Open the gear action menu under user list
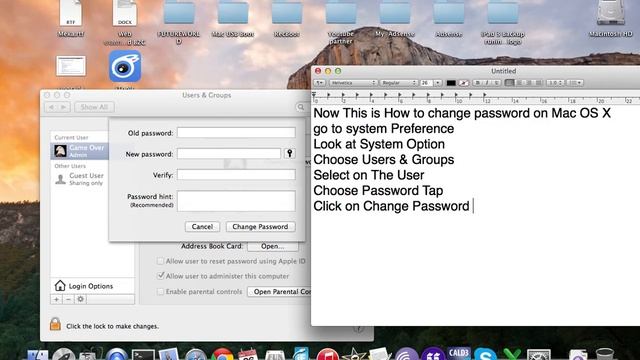 (x=80, y=299)
